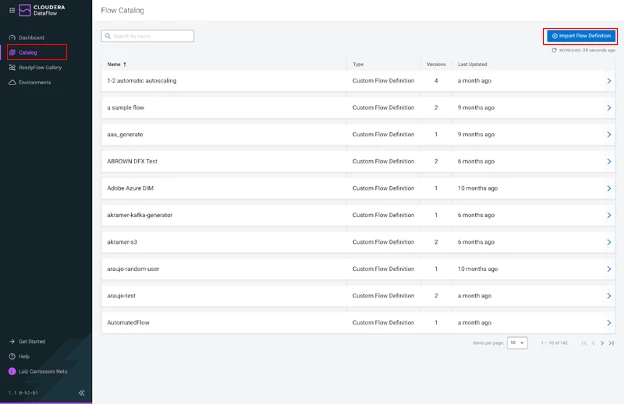
Task: Refresh the flow catalog list
Action: point(554,50)
